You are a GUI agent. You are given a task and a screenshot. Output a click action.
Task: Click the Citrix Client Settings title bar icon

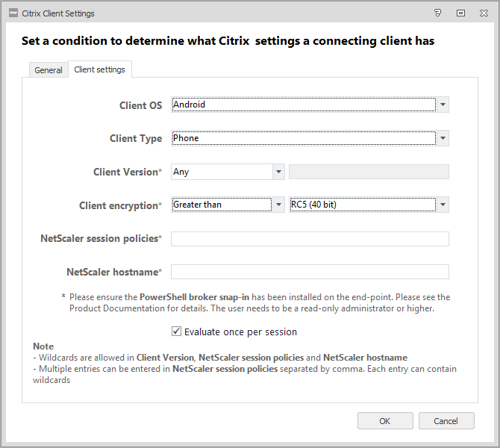coord(12,13)
